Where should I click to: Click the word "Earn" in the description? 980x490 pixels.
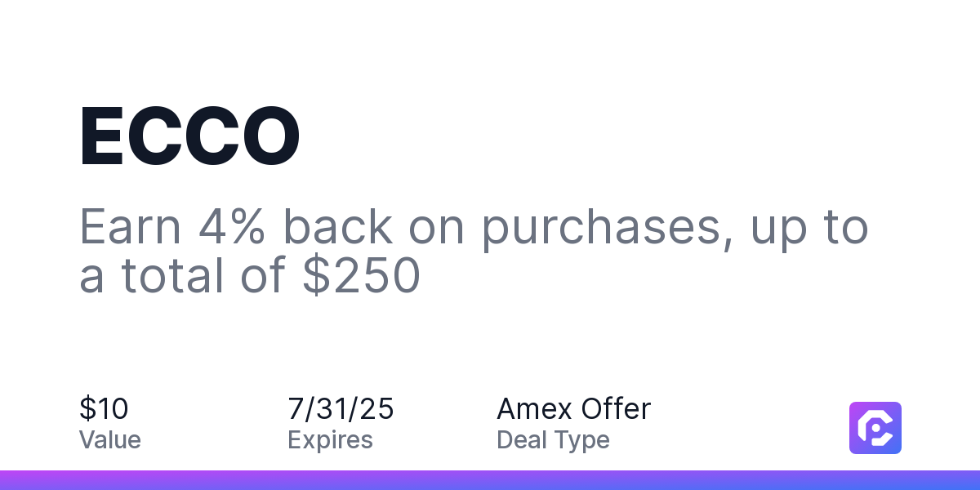(131, 226)
